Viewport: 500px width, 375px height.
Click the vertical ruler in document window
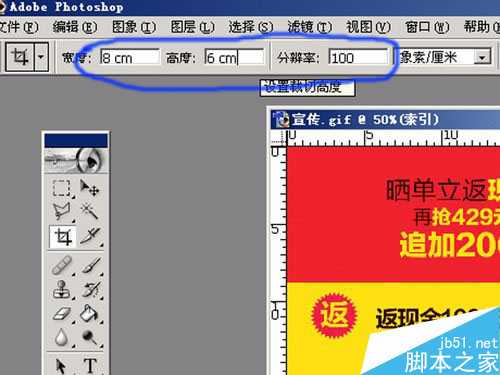(x=279, y=261)
